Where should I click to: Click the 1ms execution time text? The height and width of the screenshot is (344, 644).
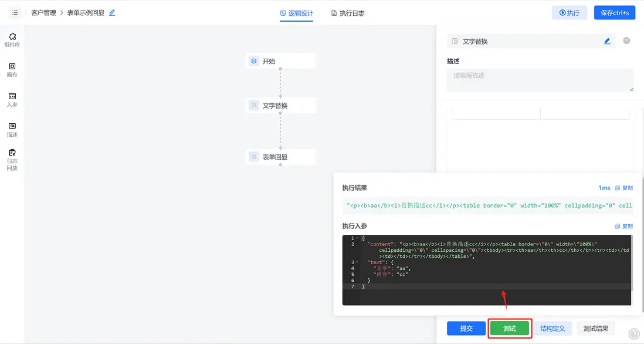pos(604,188)
